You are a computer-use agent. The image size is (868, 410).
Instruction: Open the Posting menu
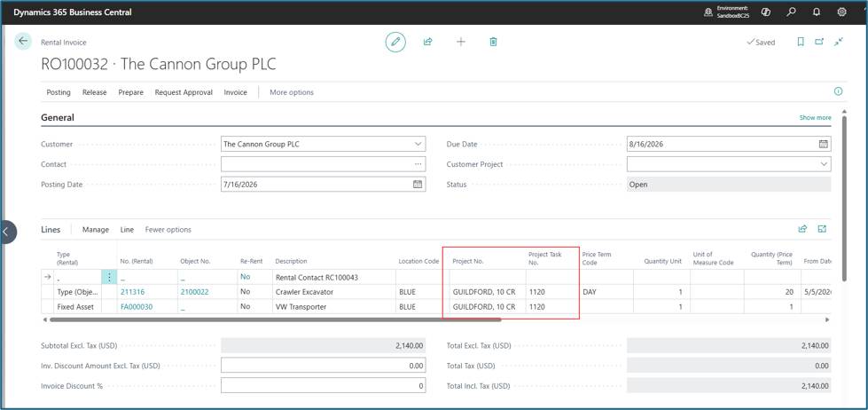[59, 92]
